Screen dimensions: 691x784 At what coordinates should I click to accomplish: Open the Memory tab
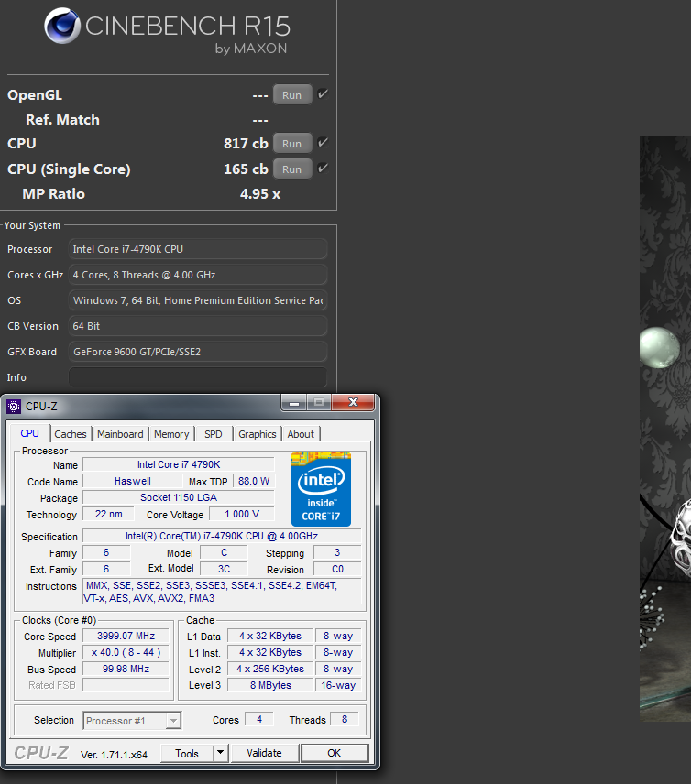point(171,434)
